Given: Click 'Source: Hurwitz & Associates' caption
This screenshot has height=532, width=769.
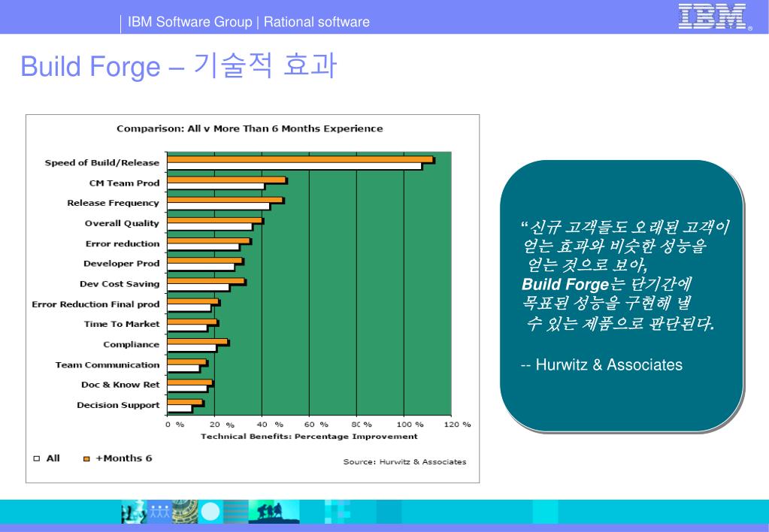Looking at the screenshot, I should point(404,462).
